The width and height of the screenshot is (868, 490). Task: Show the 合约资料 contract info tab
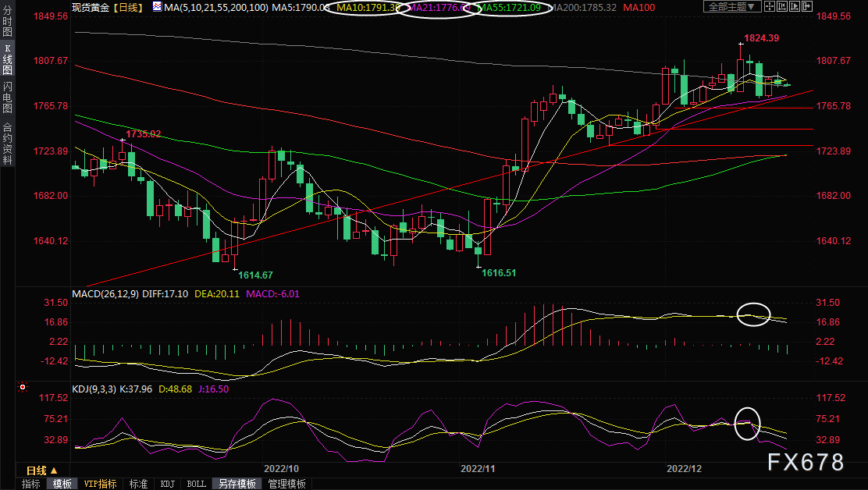[7, 144]
